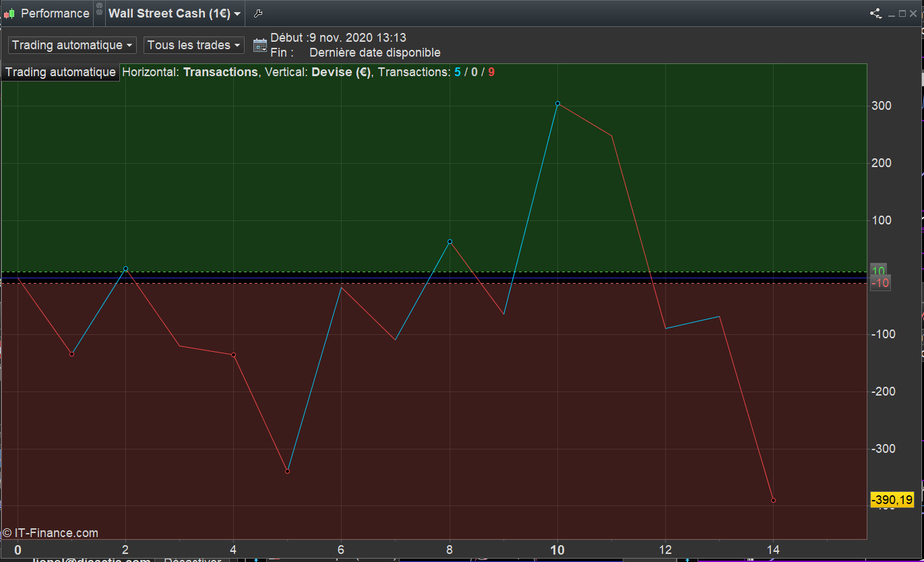Screen dimensions: 924x562
Task: Click the IT-Finance.com copyright link
Action: click(x=51, y=533)
